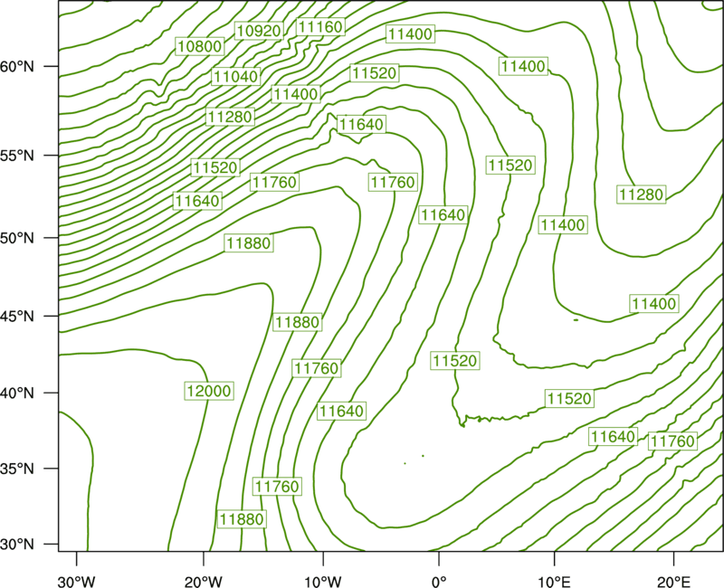Click the 60°N latitude axis label
Screen dimensions: 724x588
(17, 66)
